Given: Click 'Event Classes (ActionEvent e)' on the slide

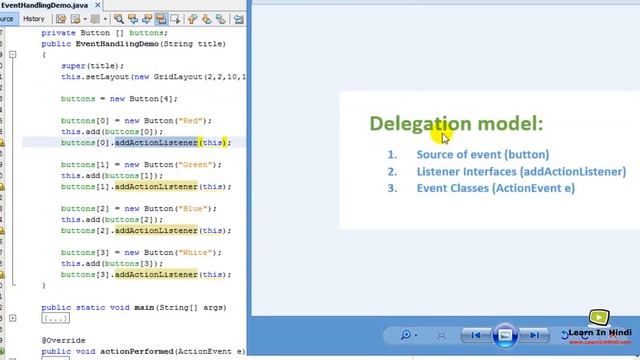Looking at the screenshot, I should 496,188.
